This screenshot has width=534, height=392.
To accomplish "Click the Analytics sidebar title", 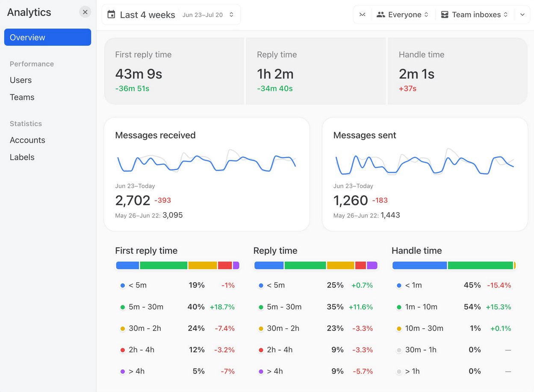I will [29, 12].
